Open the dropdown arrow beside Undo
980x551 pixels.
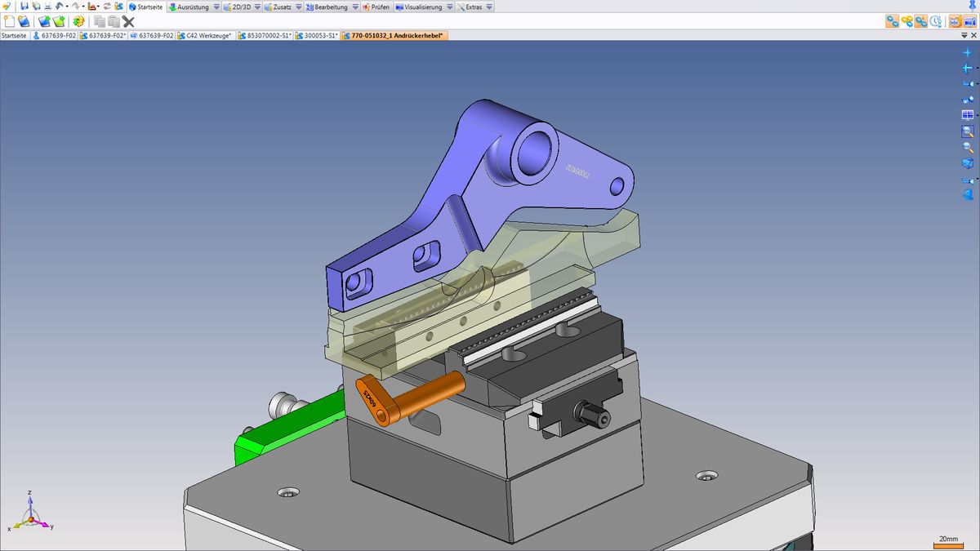pyautogui.click(x=67, y=7)
